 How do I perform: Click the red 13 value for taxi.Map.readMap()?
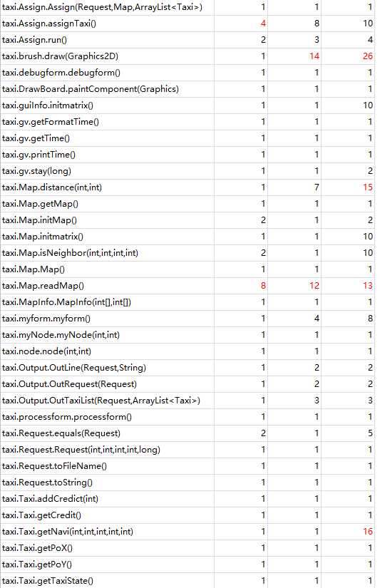(x=368, y=286)
